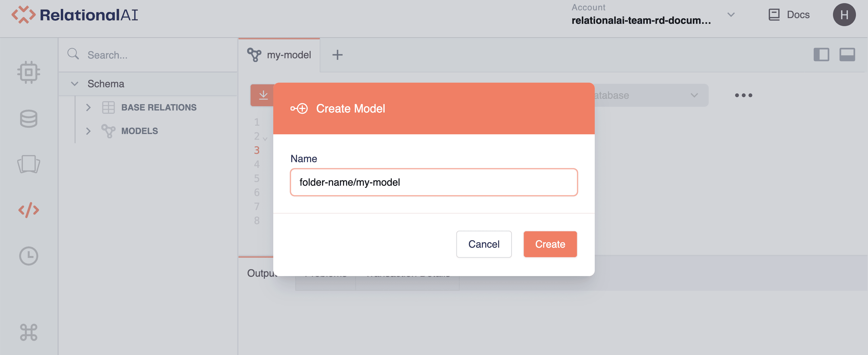This screenshot has width=868, height=355.
Task: Click the install download icon button
Action: tap(263, 95)
